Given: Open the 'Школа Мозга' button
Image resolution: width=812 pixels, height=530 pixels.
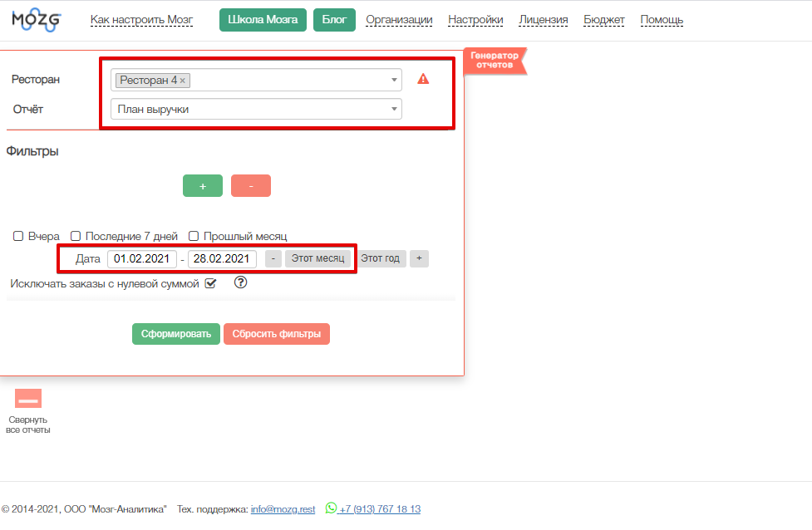Looking at the screenshot, I should pos(263,20).
